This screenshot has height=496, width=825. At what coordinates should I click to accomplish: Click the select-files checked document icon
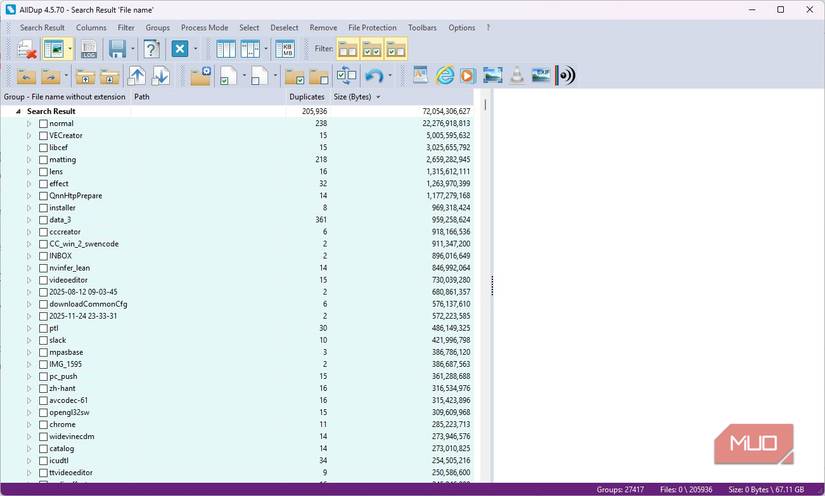pyautogui.click(x=228, y=76)
